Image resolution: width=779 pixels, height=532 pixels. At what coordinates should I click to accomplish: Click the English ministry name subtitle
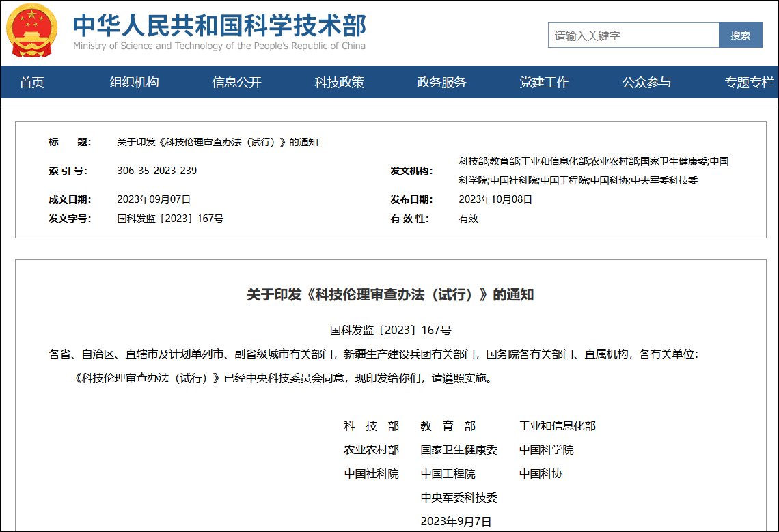(219, 46)
